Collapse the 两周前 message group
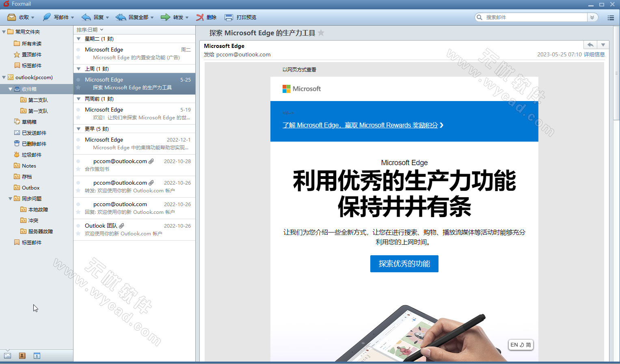The image size is (620, 364). pyautogui.click(x=79, y=99)
